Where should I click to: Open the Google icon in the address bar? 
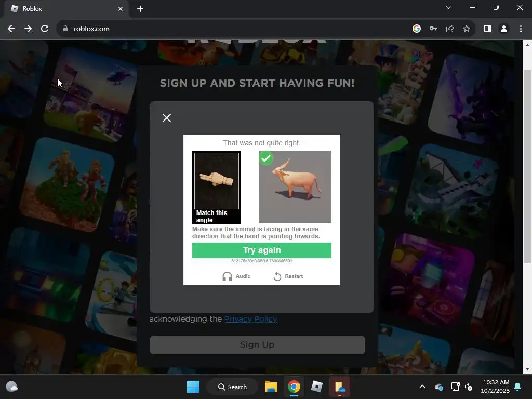coord(416,29)
